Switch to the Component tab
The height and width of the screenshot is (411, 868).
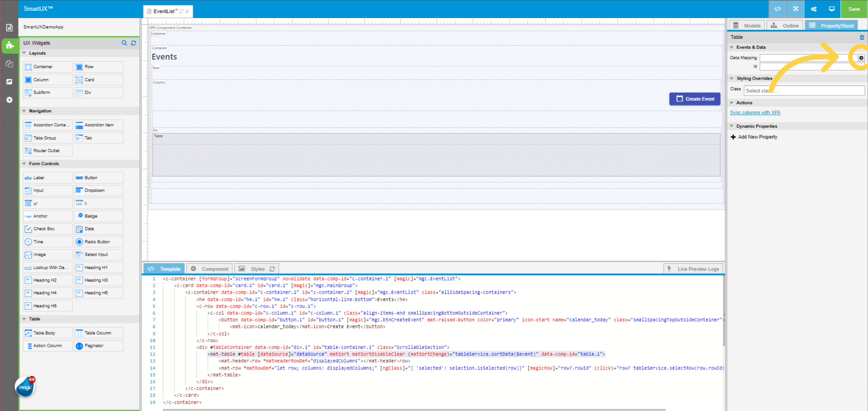tap(210, 269)
